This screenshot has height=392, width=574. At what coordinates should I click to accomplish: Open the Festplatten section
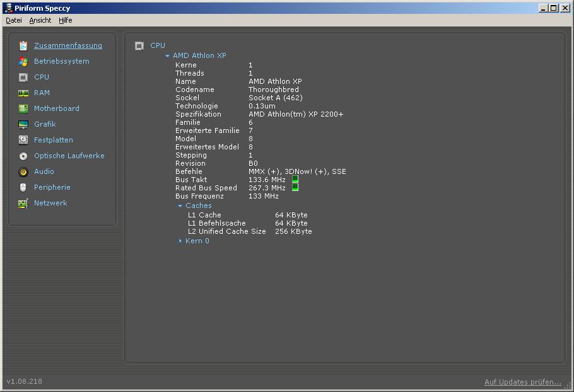(53, 140)
